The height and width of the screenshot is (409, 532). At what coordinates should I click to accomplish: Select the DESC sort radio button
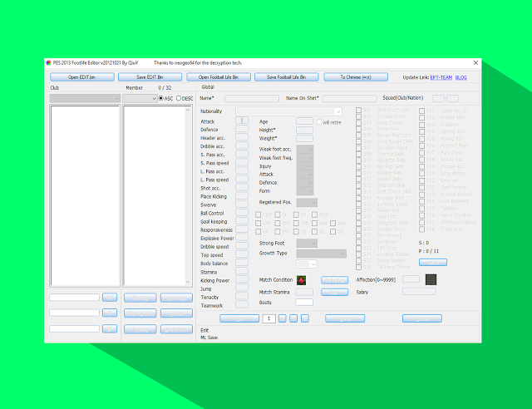[179, 98]
